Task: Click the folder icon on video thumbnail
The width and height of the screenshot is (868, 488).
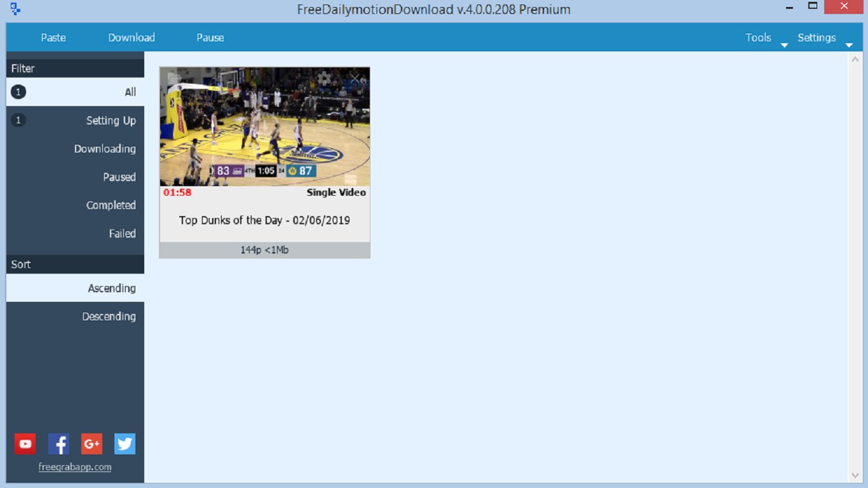Action: point(174,78)
